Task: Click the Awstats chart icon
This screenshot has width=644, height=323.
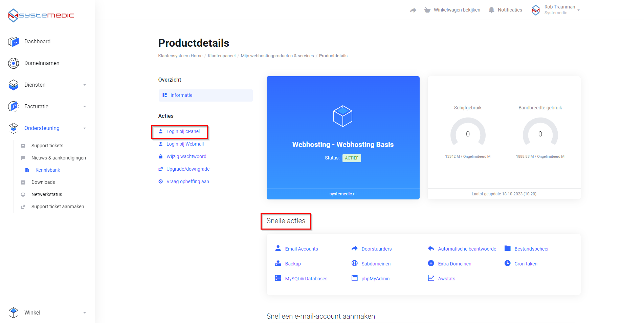Action: [431, 278]
